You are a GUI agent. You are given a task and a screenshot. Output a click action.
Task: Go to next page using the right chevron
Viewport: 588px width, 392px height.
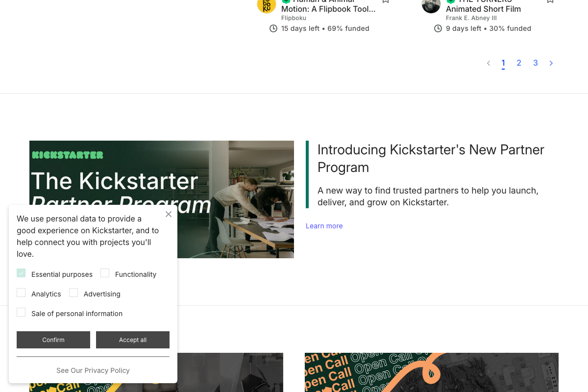[551, 63]
